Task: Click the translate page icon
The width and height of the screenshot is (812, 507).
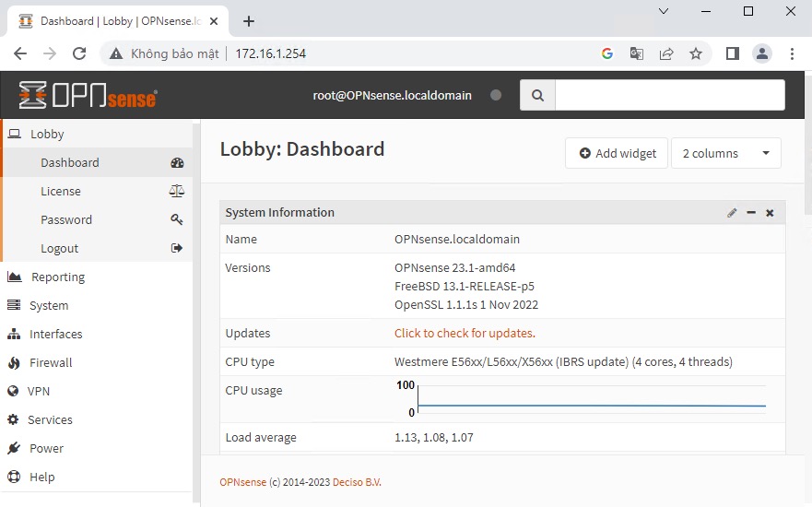Action: [637, 53]
